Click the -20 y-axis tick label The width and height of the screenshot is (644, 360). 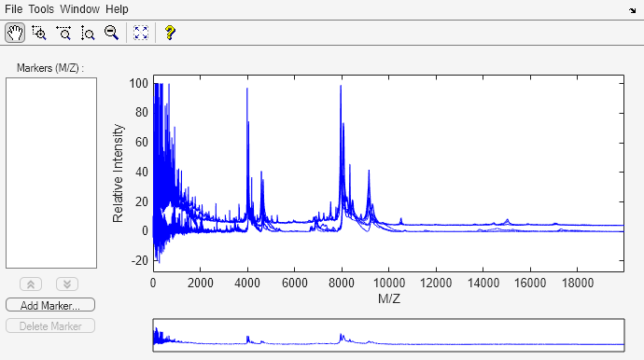140,260
